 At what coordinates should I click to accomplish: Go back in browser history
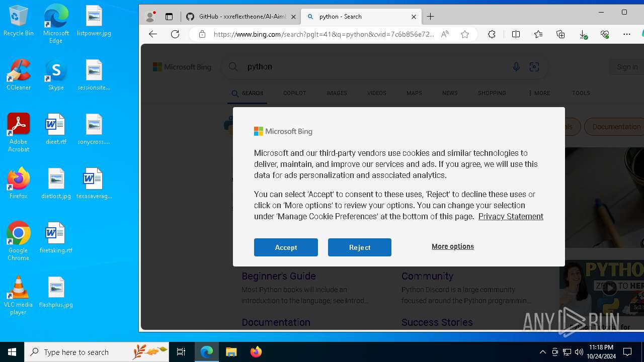coord(153,34)
